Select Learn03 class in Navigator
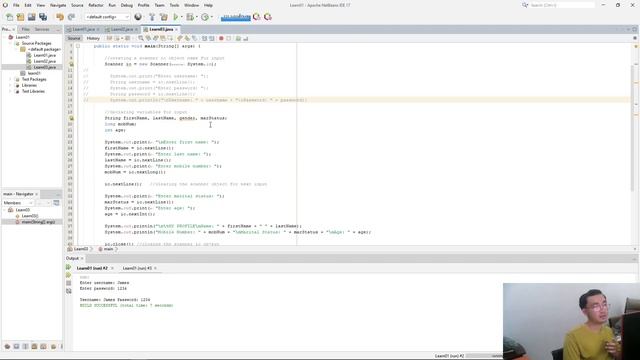The image size is (640, 360). (22, 210)
